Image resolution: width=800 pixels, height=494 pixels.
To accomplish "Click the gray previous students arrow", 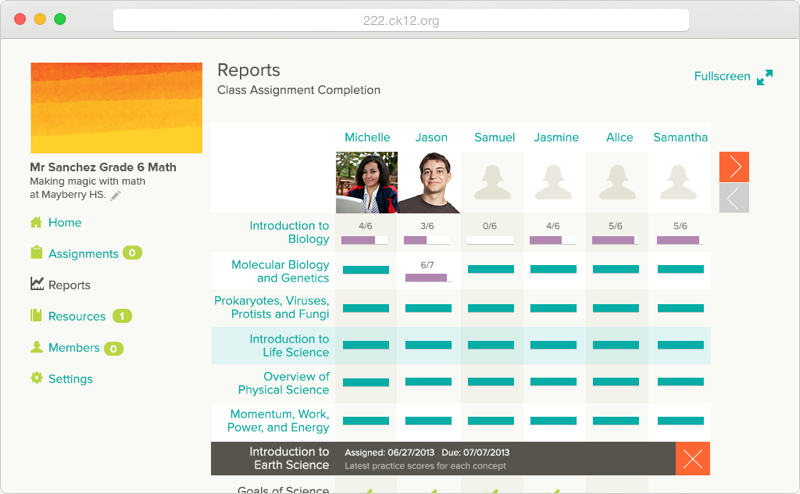I will (x=734, y=197).
